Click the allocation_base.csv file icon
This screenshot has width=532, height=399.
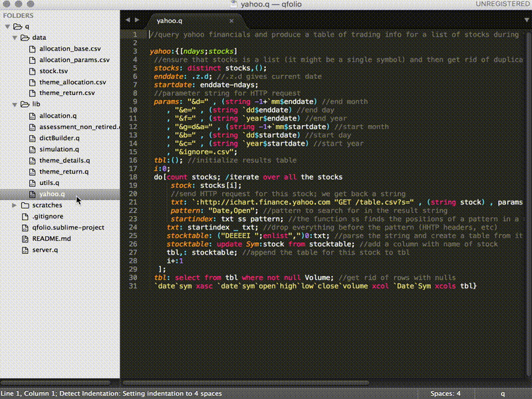click(x=32, y=49)
